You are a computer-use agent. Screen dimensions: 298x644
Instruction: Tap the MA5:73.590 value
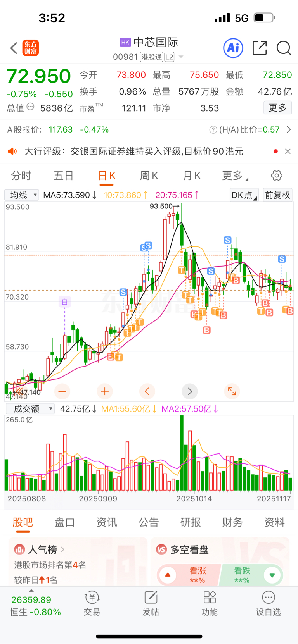70,195
